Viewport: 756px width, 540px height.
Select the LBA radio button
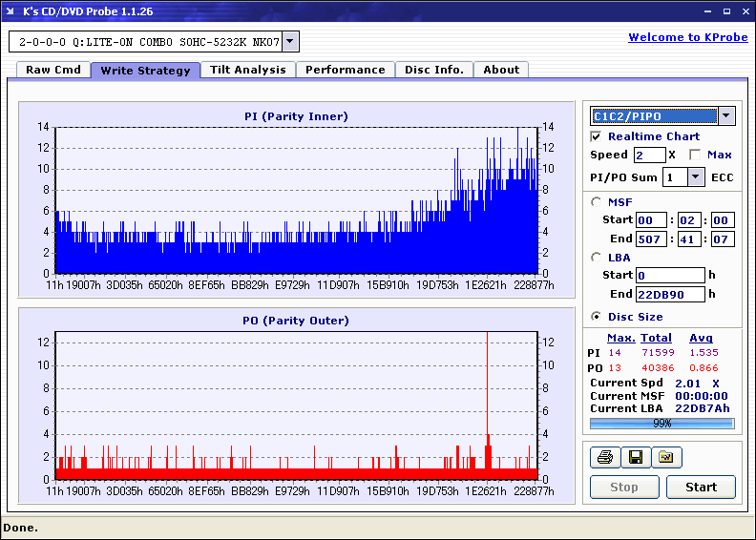click(x=597, y=257)
